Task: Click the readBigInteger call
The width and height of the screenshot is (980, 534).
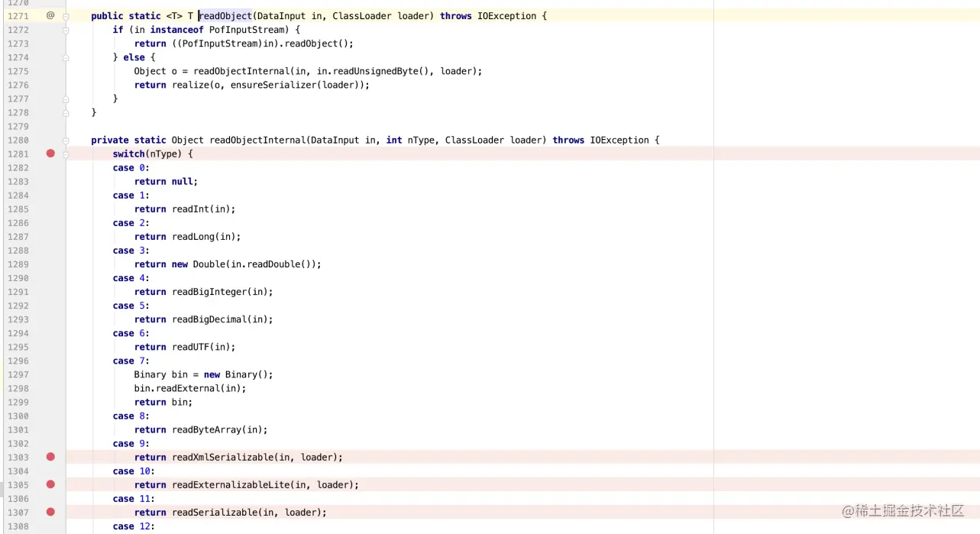Action: tap(222, 292)
